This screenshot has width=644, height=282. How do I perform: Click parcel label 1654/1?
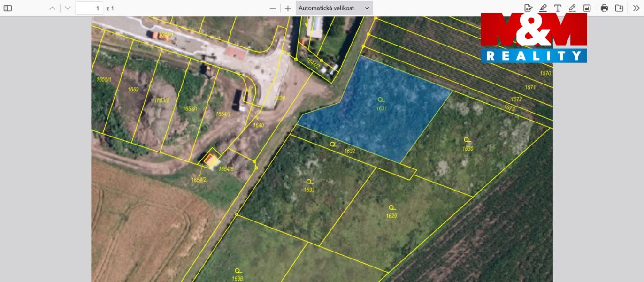[x=223, y=114]
